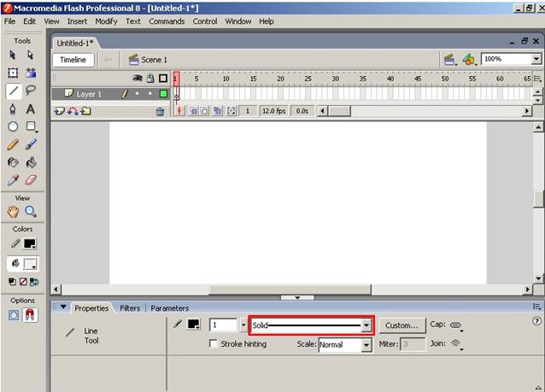Click the Edit Scene icon
The width and height of the screenshot is (545, 392).
450,60
